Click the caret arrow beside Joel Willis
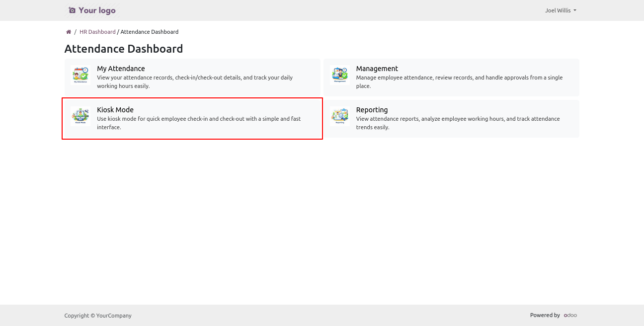 pos(575,10)
